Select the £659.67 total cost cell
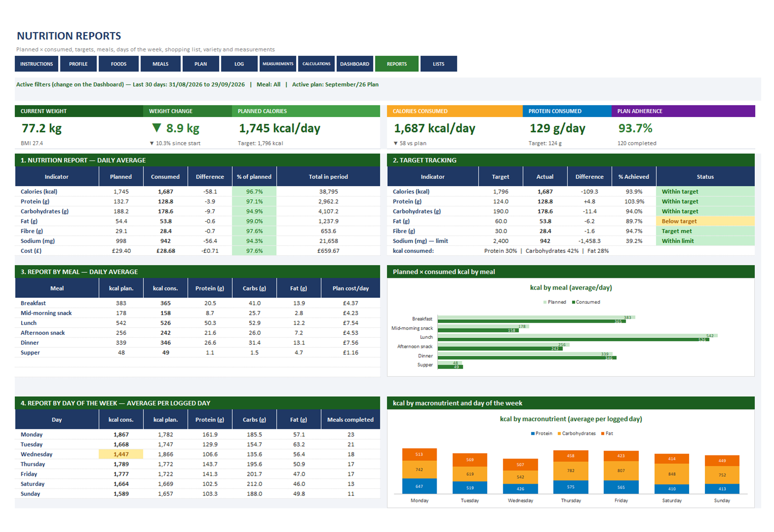Screen dimensions: 774x532 click(x=328, y=251)
